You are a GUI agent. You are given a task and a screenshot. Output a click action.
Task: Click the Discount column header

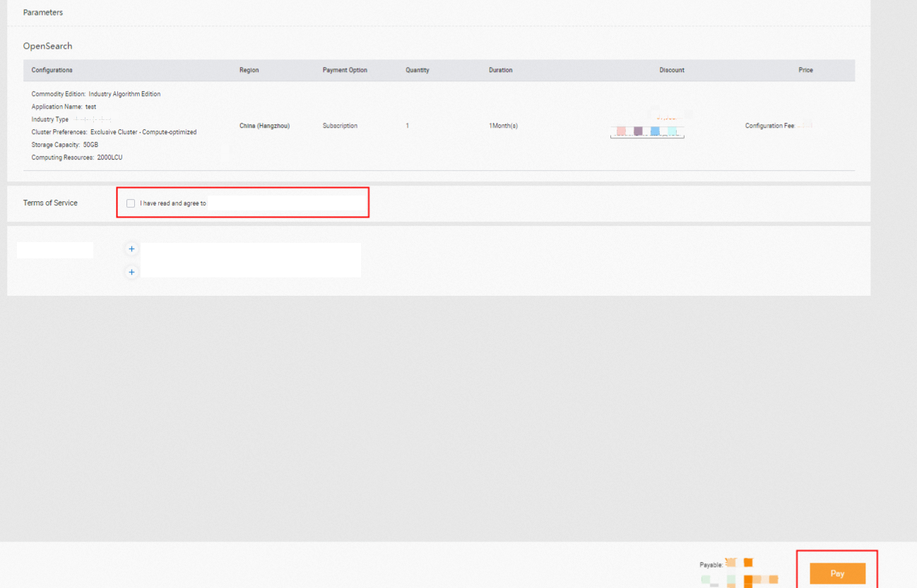coord(672,70)
